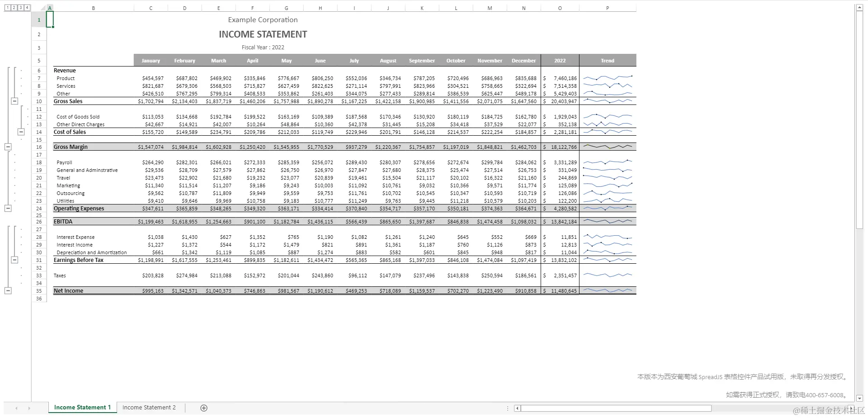Click Fiscal Year : 2022 subtitle

263,47
